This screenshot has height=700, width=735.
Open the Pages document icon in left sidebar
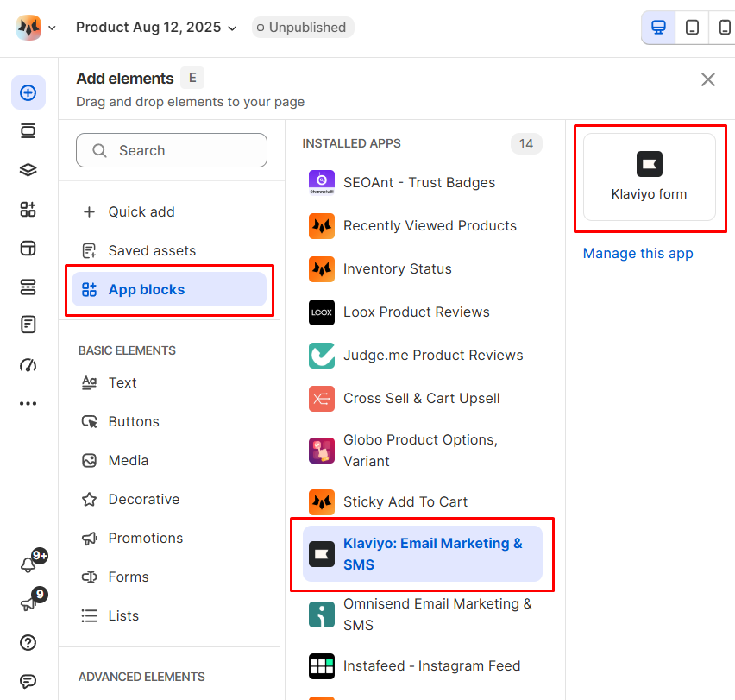click(x=28, y=325)
